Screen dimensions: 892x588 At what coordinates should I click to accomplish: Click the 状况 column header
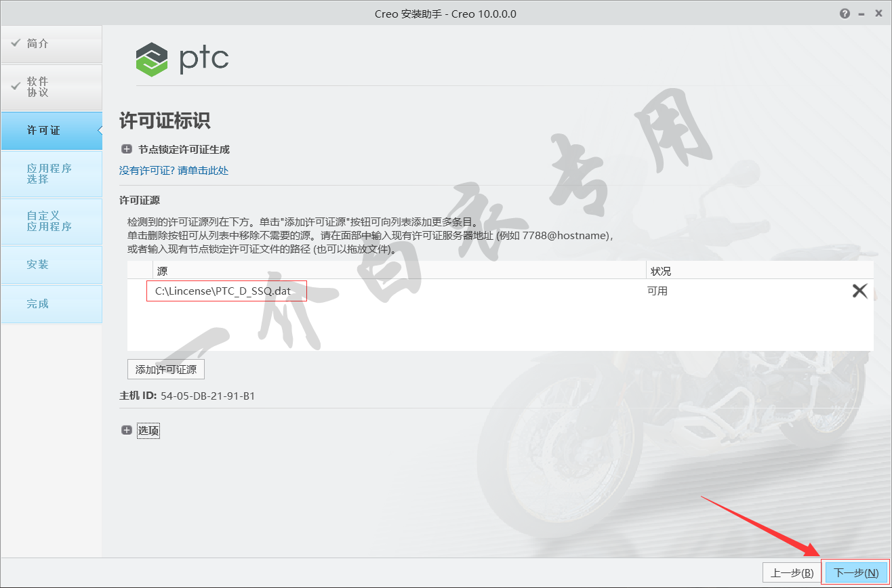pyautogui.click(x=760, y=271)
